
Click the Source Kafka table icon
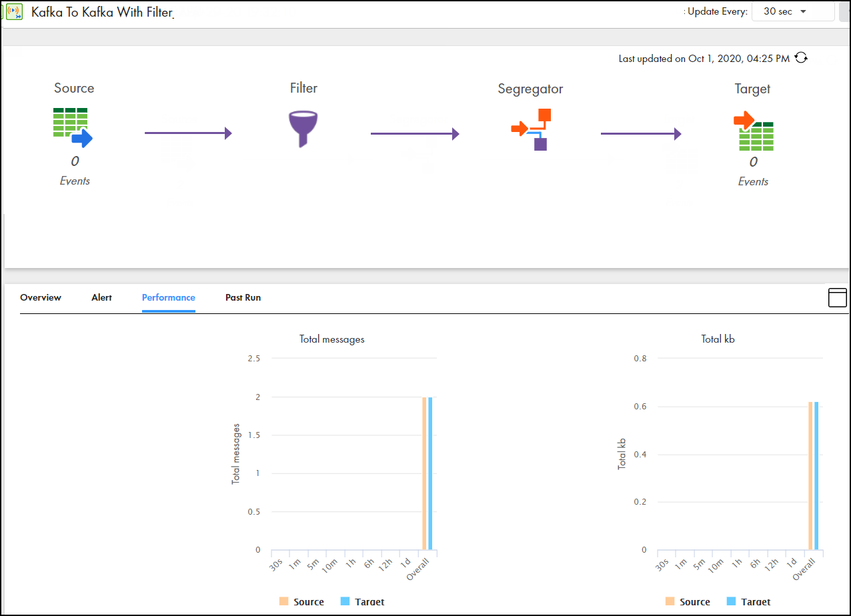click(x=73, y=127)
